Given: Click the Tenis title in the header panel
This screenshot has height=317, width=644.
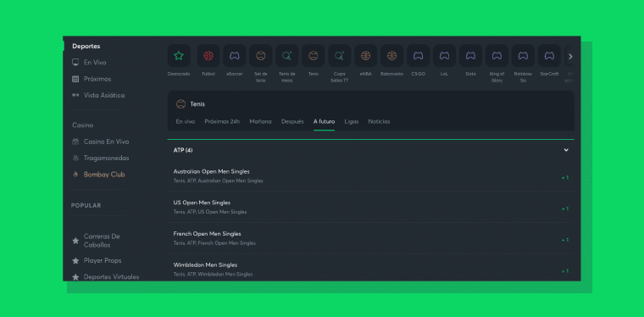Looking at the screenshot, I should tap(197, 104).
